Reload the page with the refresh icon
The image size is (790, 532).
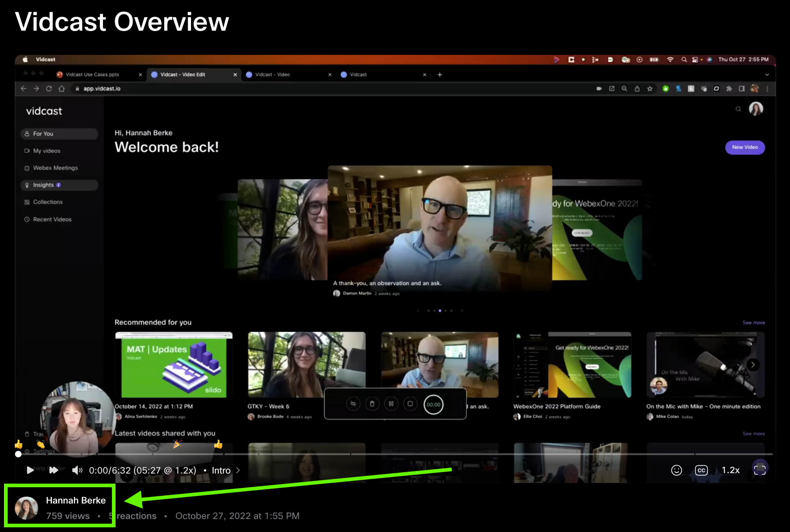(x=49, y=89)
